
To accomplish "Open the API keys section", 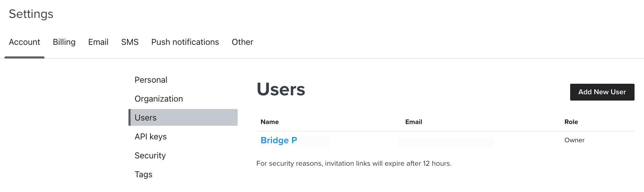I will click(150, 137).
